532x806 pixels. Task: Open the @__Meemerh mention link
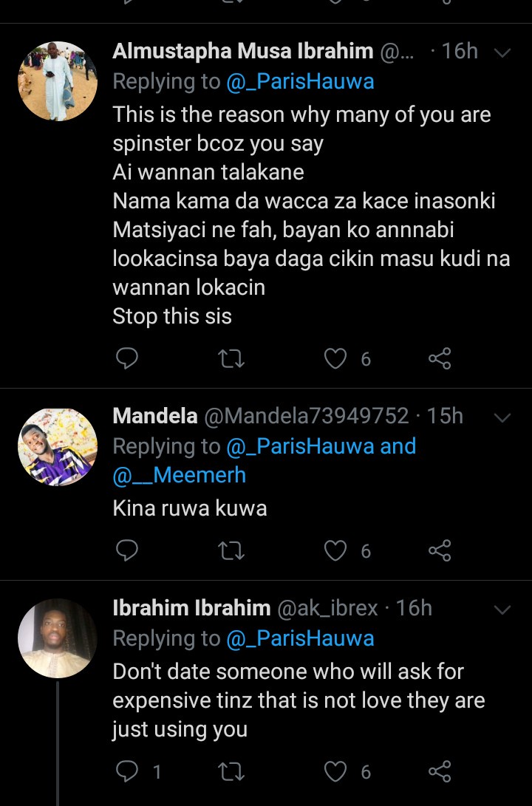(x=179, y=475)
